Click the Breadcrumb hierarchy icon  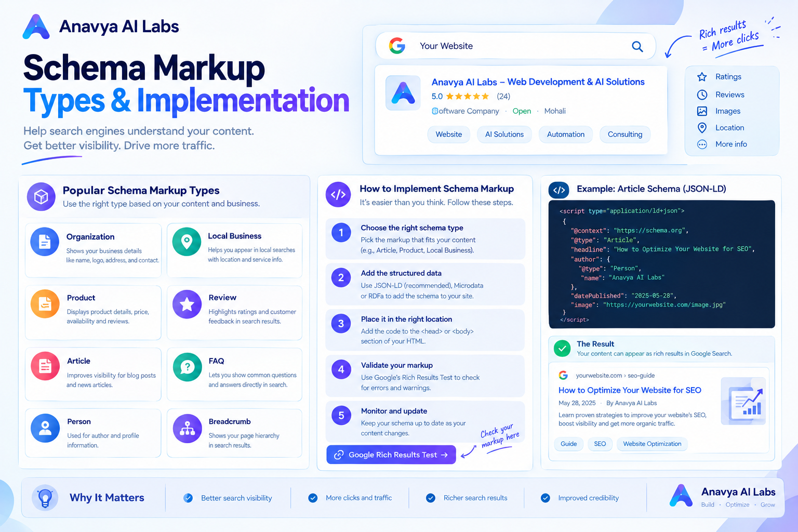(187, 428)
